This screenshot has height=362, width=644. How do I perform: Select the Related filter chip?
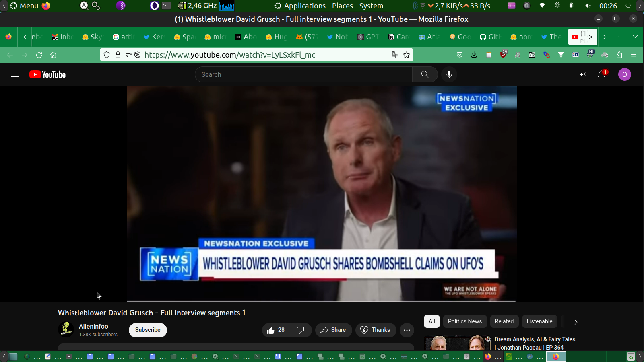tap(504, 321)
